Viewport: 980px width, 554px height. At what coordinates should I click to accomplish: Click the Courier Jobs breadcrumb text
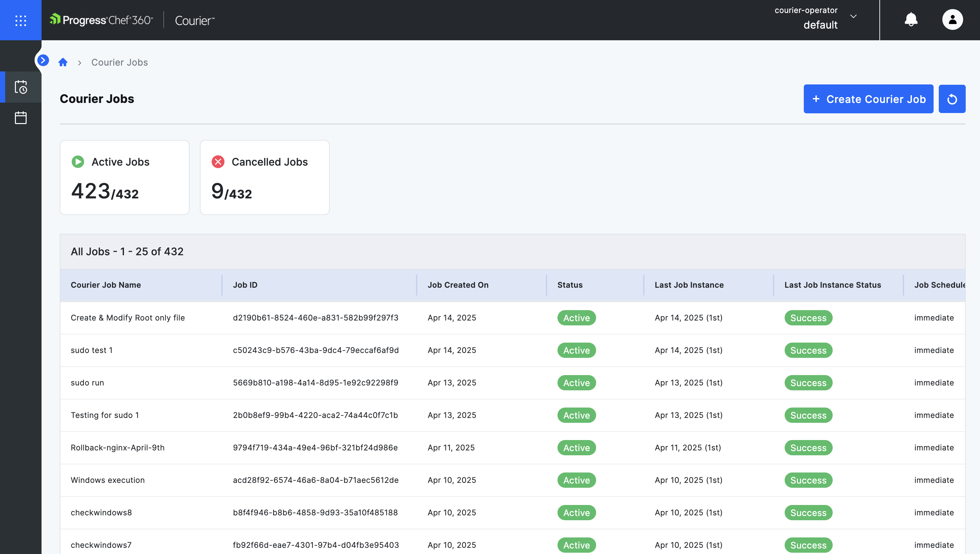[x=119, y=62]
